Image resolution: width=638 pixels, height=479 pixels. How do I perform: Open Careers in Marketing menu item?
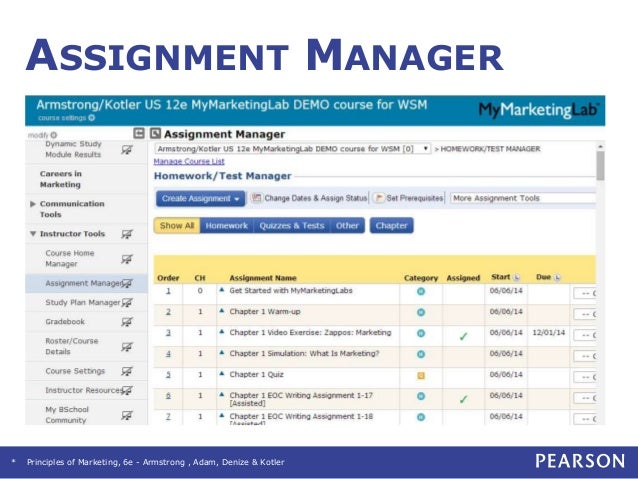pyautogui.click(x=61, y=179)
